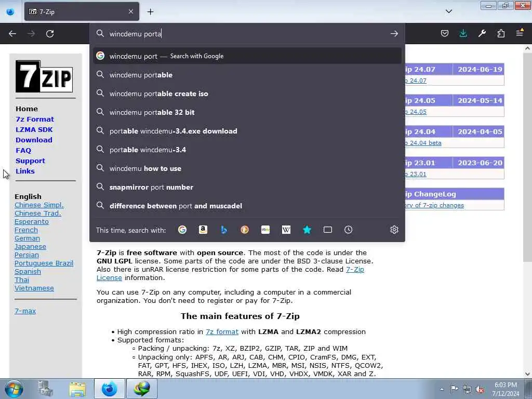Search this time with Amazon

click(203, 230)
